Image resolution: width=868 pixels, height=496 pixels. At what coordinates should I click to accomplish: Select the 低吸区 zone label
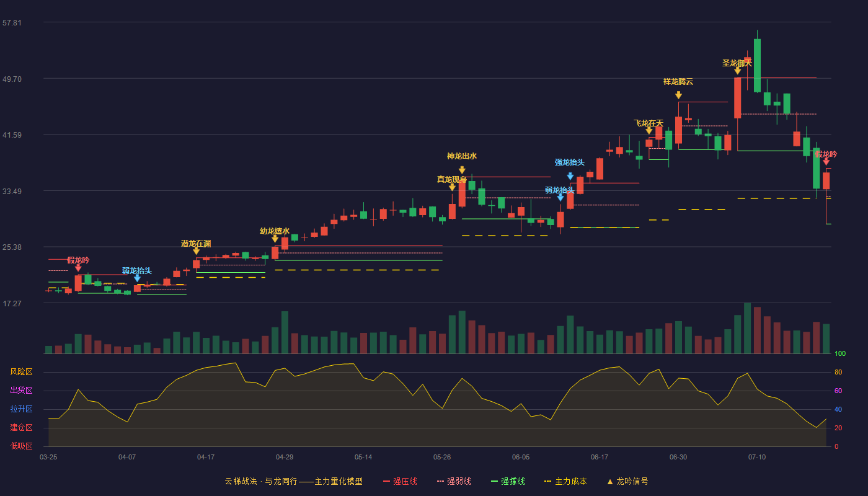(x=21, y=446)
